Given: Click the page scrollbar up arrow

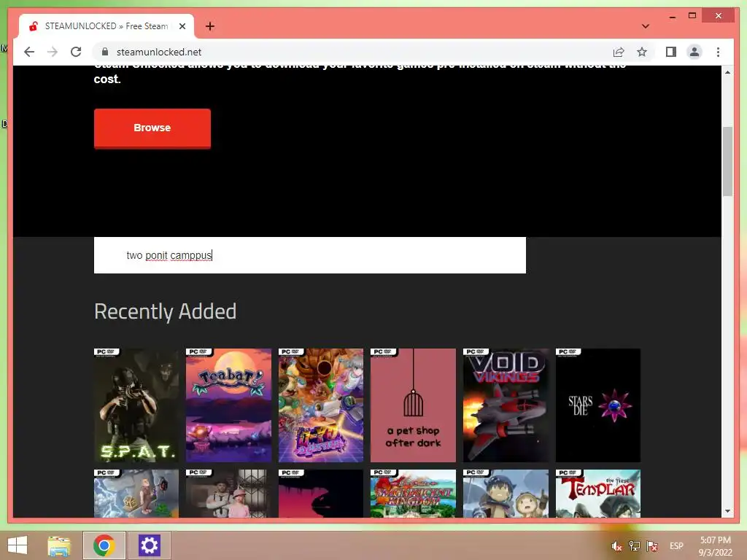Looking at the screenshot, I should point(727,72).
